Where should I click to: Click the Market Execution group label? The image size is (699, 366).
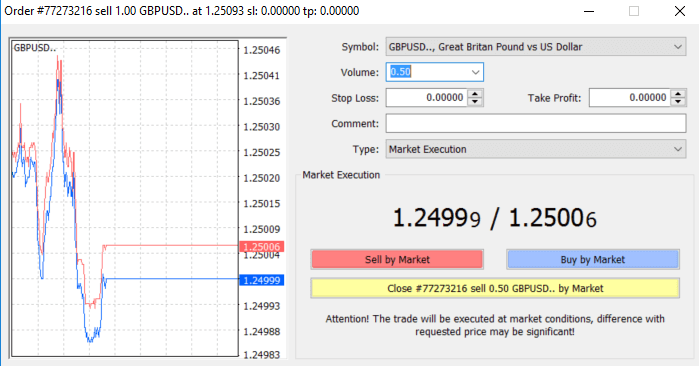click(x=341, y=175)
